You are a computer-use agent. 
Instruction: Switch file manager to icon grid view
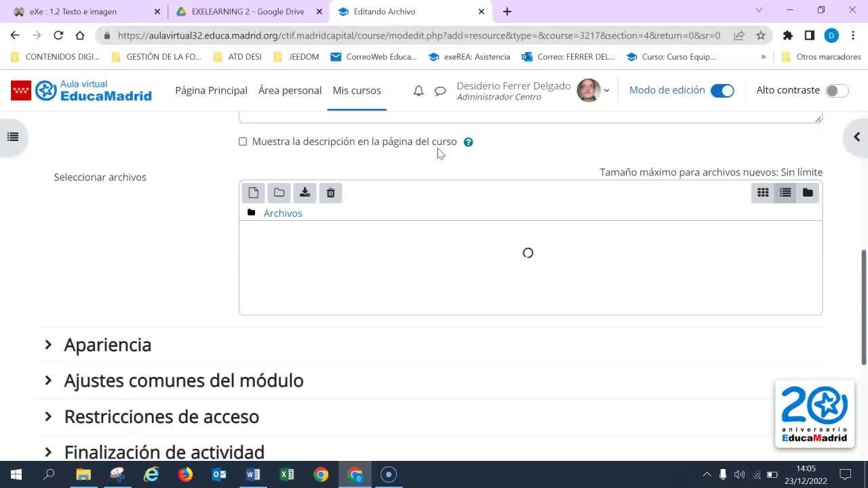763,193
